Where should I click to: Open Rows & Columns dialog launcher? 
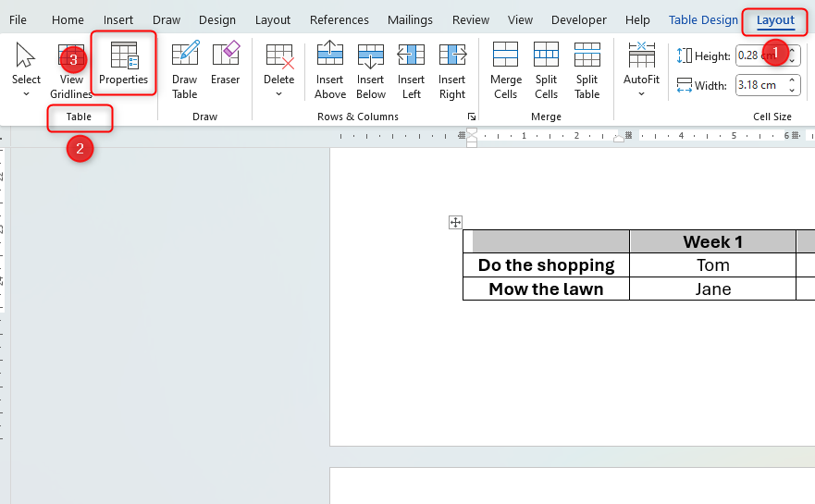pyautogui.click(x=472, y=117)
